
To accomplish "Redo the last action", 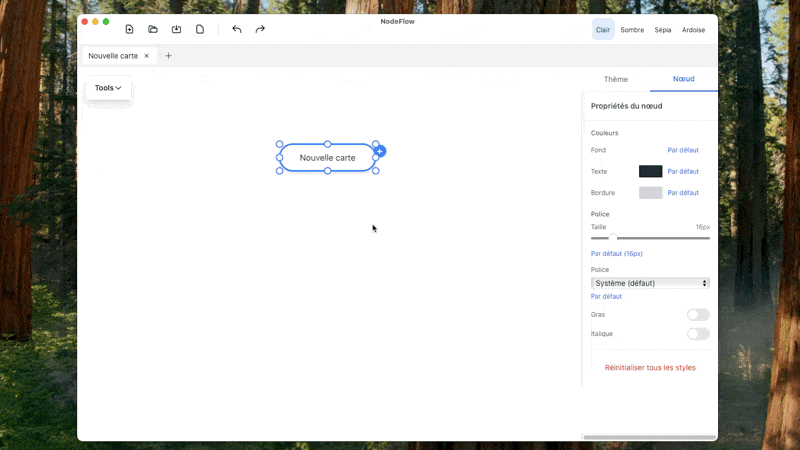I will tap(260, 29).
